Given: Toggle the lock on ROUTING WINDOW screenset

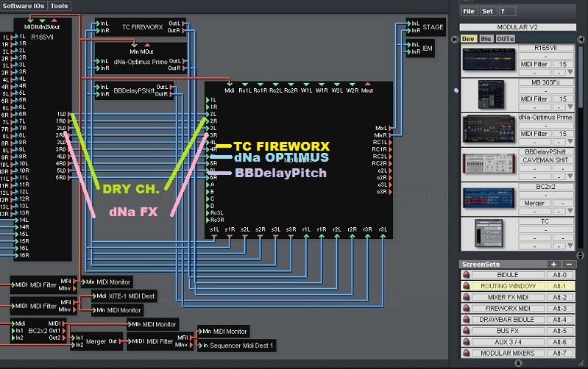Looking at the screenshot, I should 466,286.
